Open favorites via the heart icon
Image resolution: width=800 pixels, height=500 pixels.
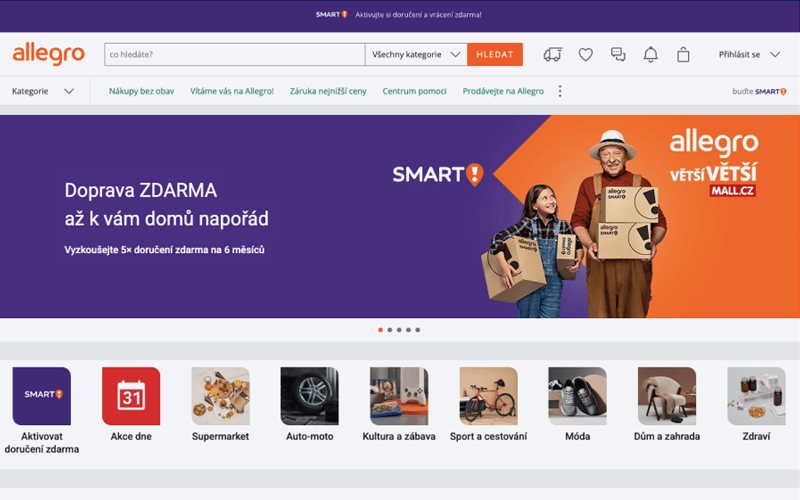pos(585,55)
